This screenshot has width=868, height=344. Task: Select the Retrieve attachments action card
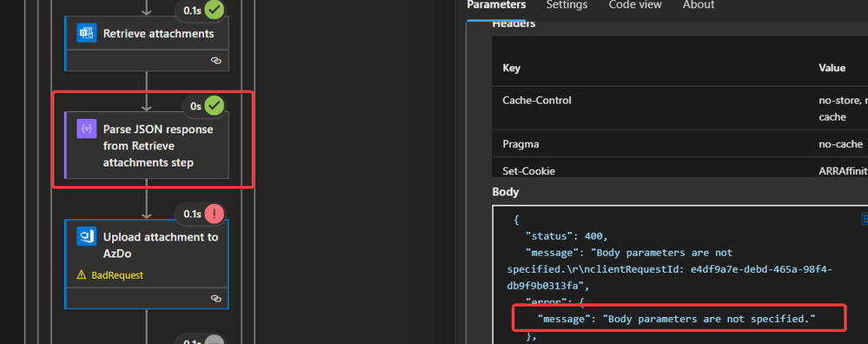(x=147, y=43)
